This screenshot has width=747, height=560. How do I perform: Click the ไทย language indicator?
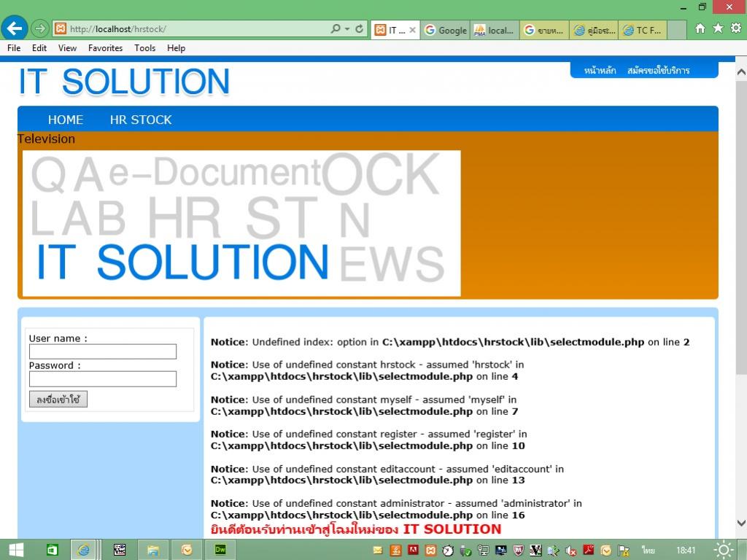click(x=649, y=551)
